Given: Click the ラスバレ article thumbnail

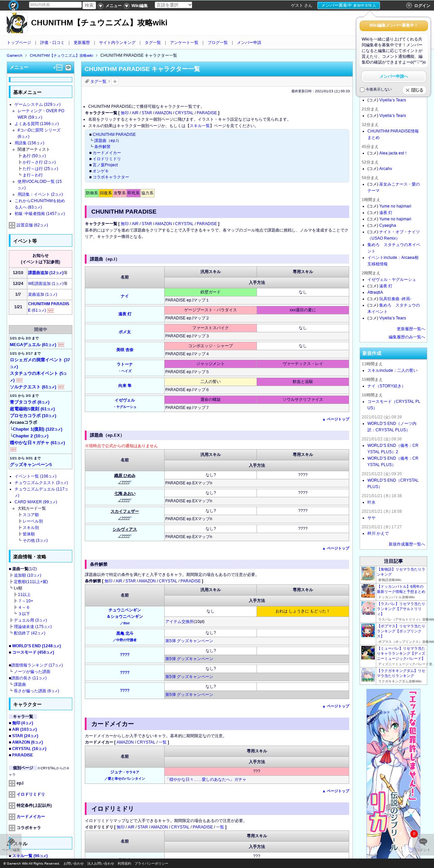Looking at the screenshot, I should (368, 608).
